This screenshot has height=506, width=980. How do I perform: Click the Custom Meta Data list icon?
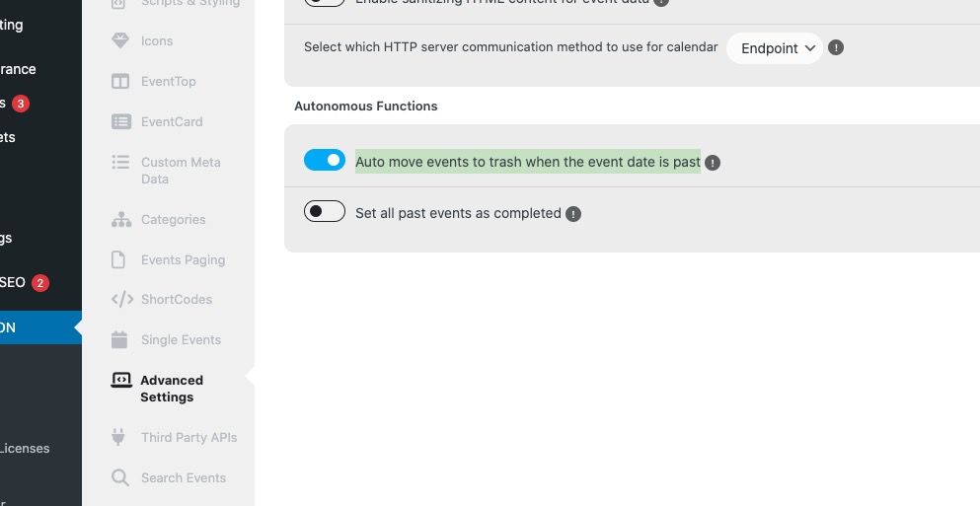point(120,163)
